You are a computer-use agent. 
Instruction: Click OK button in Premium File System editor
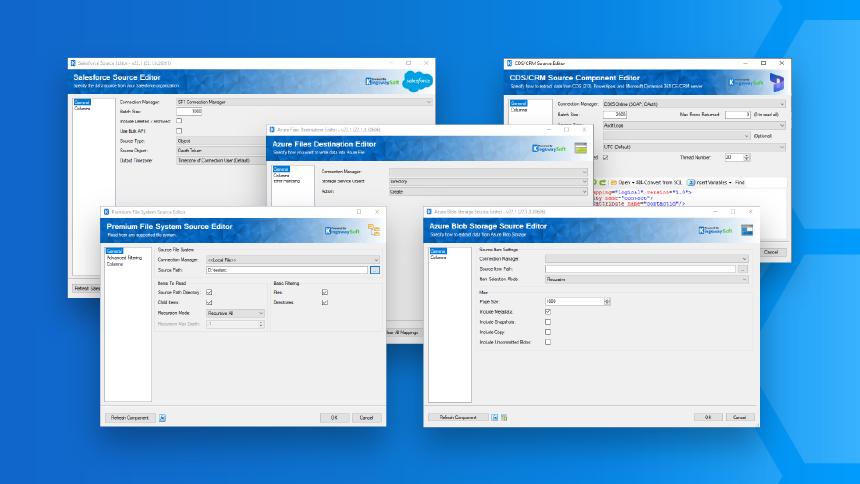click(335, 418)
